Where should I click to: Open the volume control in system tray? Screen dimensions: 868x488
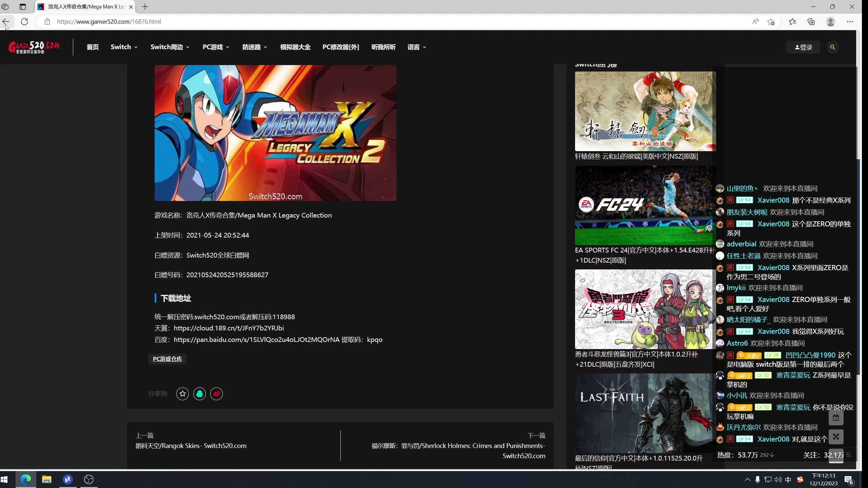click(778, 480)
